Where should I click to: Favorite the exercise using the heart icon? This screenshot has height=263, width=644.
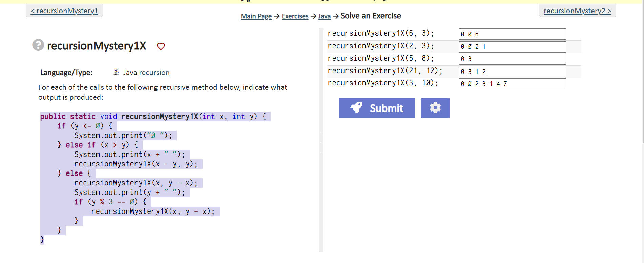coord(161,46)
